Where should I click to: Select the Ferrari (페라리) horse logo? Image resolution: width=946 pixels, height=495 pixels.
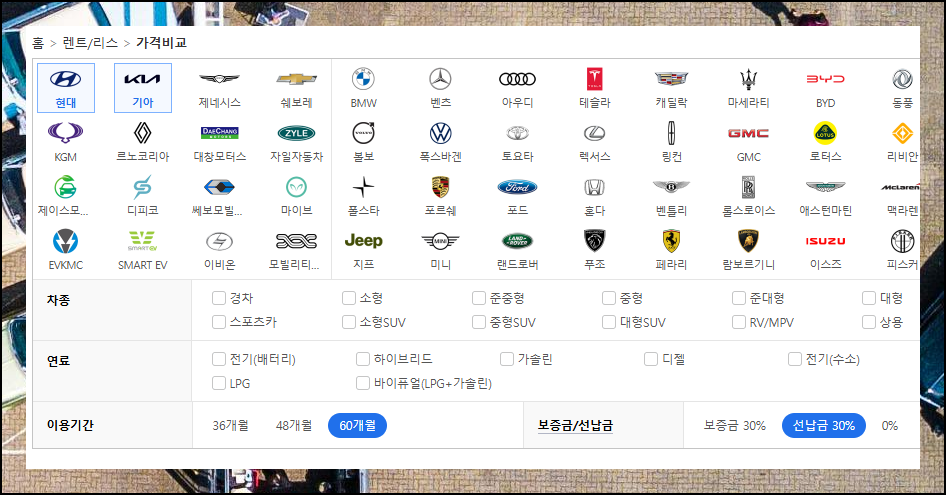671,241
